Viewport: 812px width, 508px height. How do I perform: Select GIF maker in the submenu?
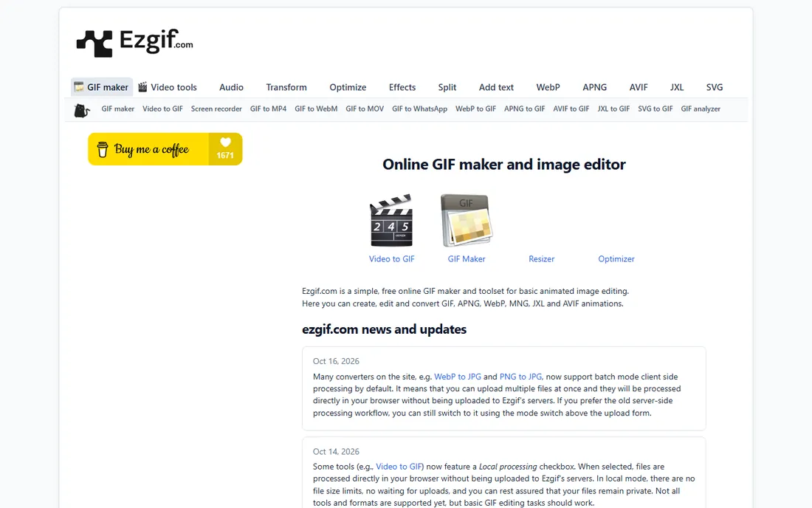coord(118,109)
